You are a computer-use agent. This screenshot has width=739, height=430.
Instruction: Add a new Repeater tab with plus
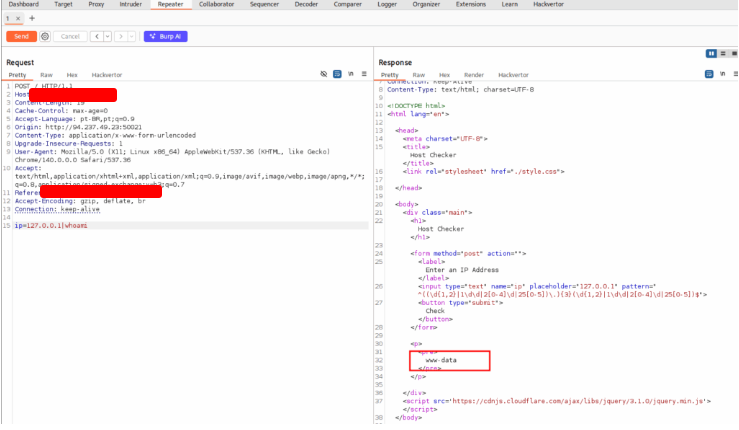point(32,18)
